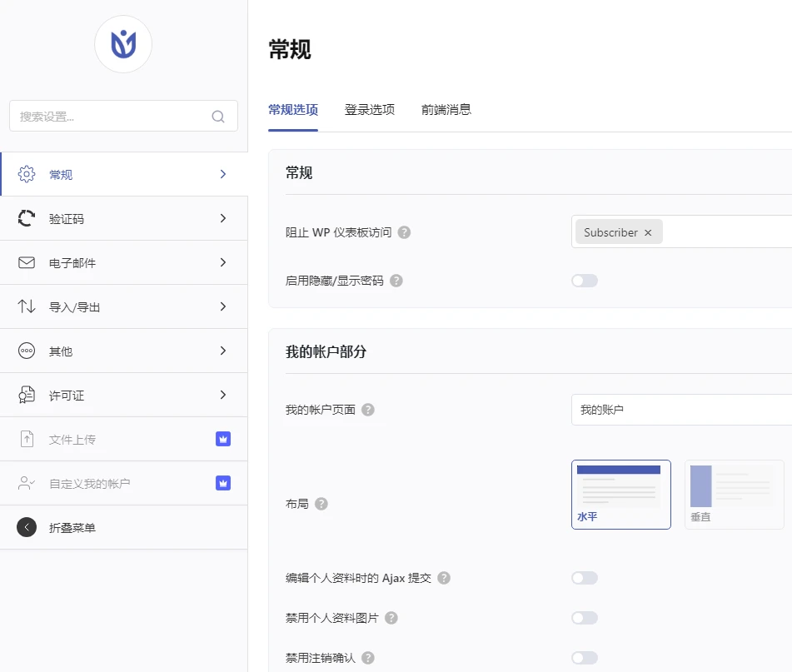This screenshot has width=792, height=672.
Task: Open the 前端消息 tab
Action: 446,108
